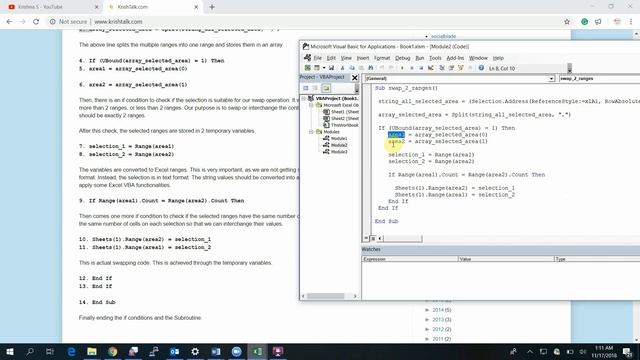
Task: Click the Copy icon in VBA toolbar
Action: point(352,68)
